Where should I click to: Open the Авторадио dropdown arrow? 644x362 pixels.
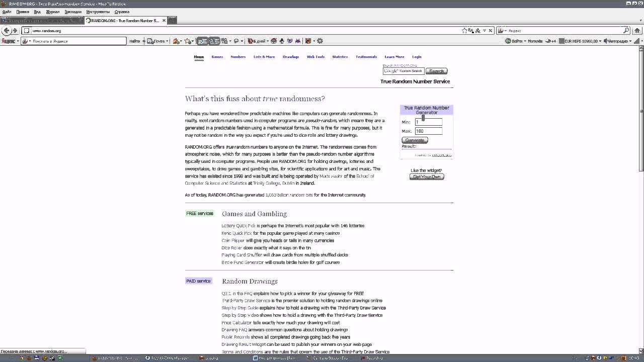click(x=630, y=41)
